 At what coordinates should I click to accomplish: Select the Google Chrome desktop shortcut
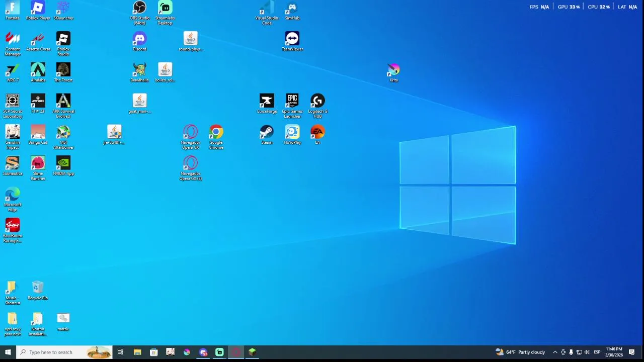coord(216,138)
